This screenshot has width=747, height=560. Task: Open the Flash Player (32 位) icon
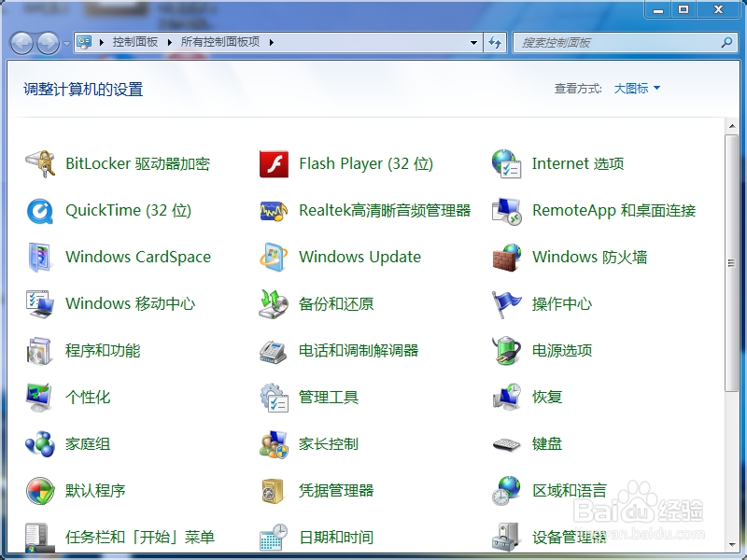point(274,164)
